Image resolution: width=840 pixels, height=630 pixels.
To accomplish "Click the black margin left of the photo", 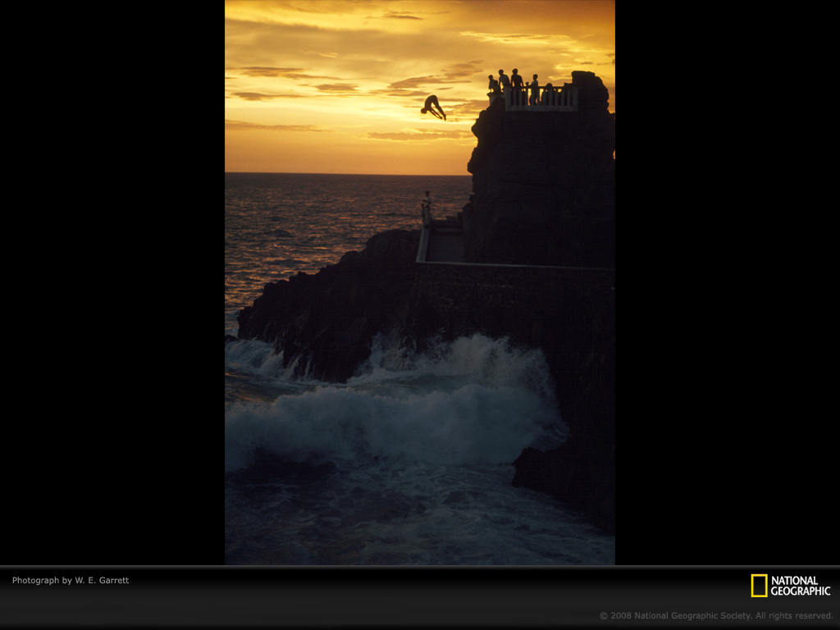I will coord(112,279).
